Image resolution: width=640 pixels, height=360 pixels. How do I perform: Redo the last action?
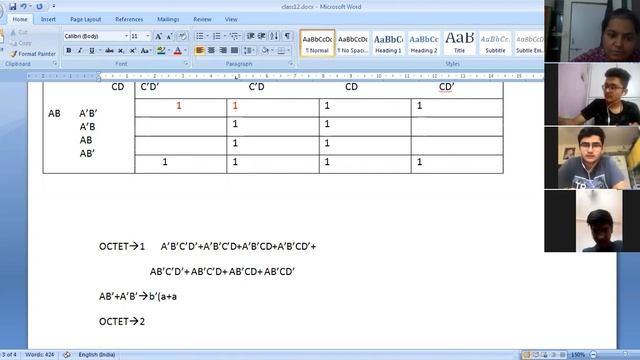(39, 7)
